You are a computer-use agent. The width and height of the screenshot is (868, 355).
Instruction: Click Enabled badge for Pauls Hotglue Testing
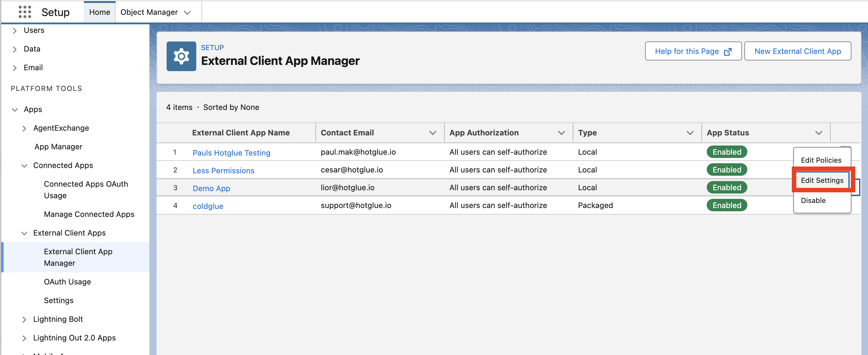(x=727, y=152)
